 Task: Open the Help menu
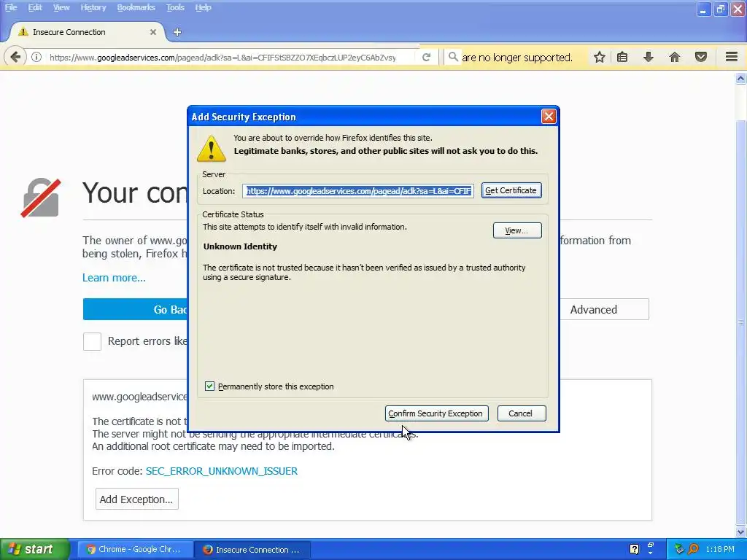point(203,7)
